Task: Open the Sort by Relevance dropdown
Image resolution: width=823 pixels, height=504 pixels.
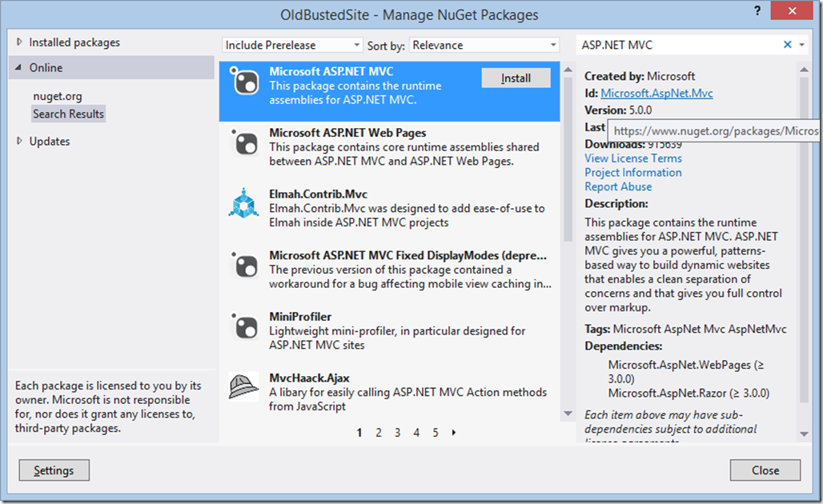Action: [x=484, y=45]
